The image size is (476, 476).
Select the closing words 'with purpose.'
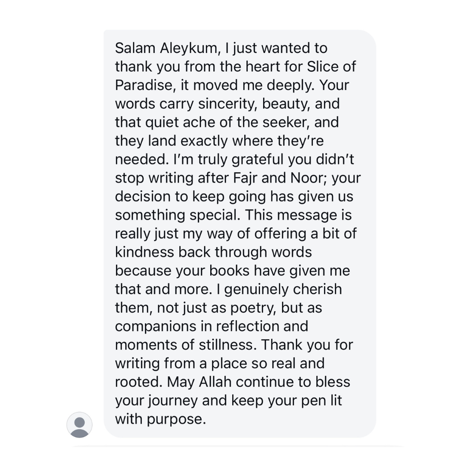(160, 419)
